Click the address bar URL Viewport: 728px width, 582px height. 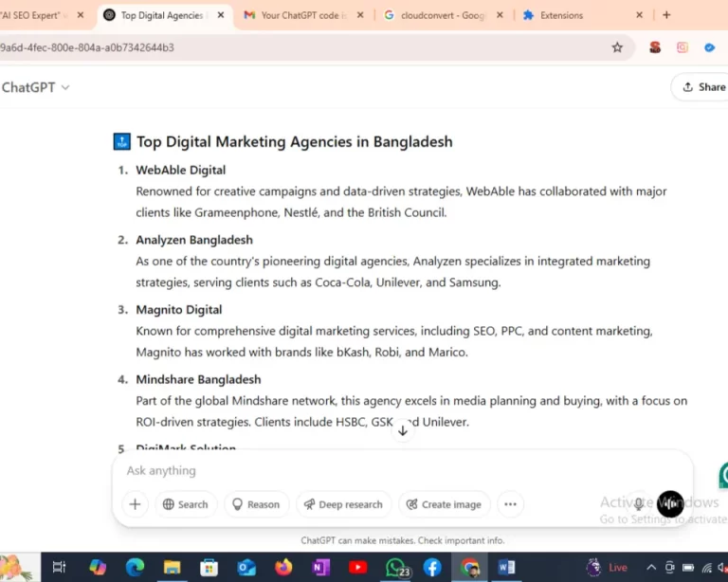click(x=87, y=47)
